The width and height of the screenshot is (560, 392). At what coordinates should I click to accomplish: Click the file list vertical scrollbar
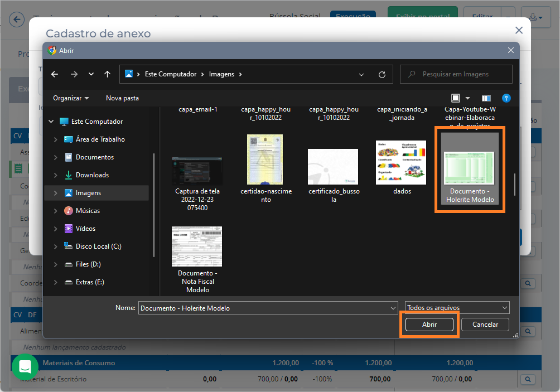(x=515, y=185)
